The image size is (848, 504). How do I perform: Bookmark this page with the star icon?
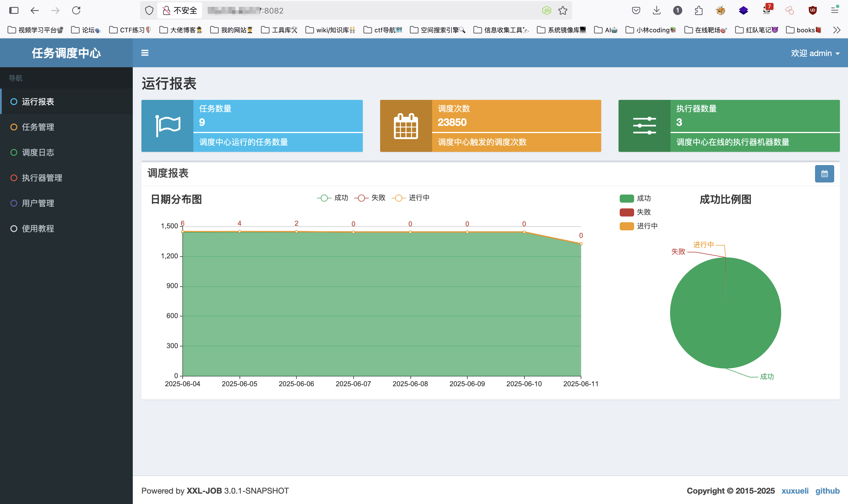[x=563, y=10]
